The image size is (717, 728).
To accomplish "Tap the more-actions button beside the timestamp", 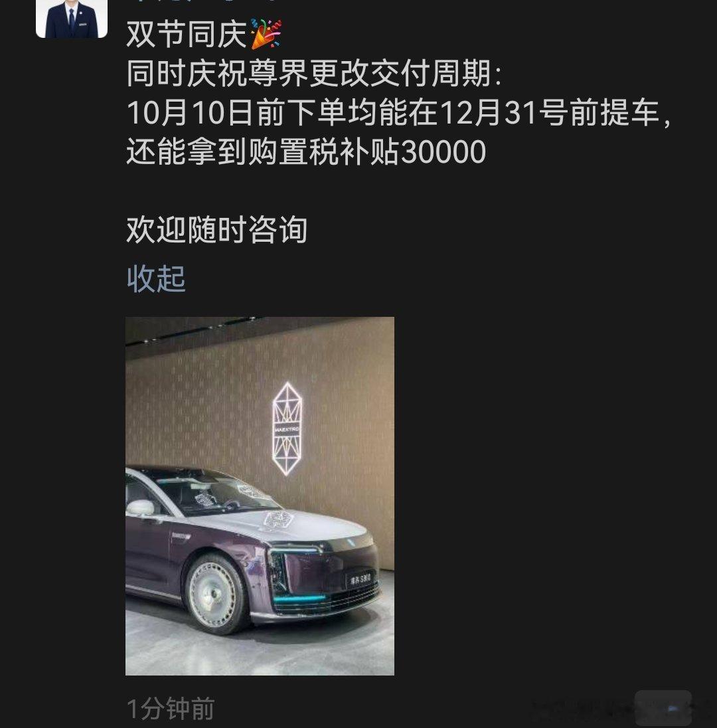I will point(663,707).
